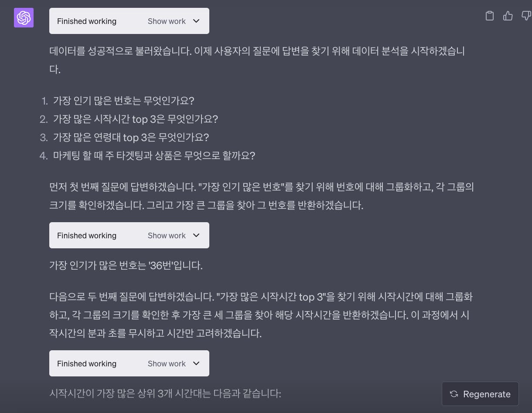Give the response a thumbs down
532x413 pixels.
[x=526, y=16]
